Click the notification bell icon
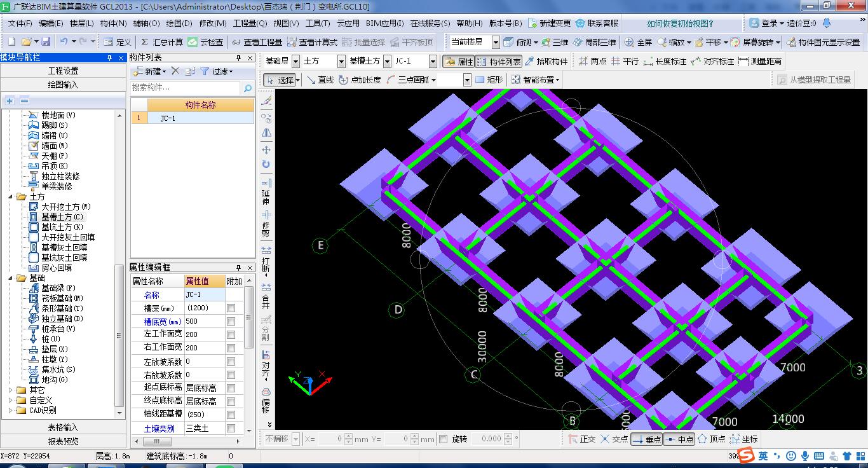 tap(827, 23)
